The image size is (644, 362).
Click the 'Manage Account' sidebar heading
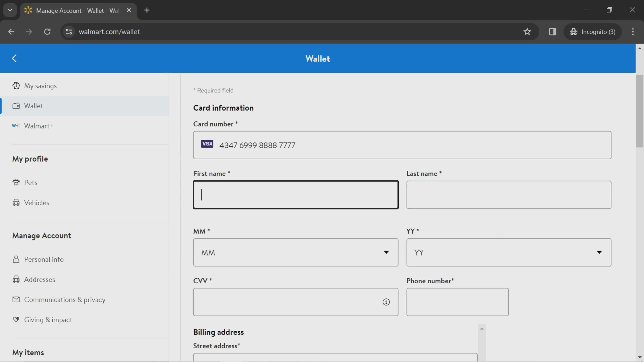[x=41, y=236]
